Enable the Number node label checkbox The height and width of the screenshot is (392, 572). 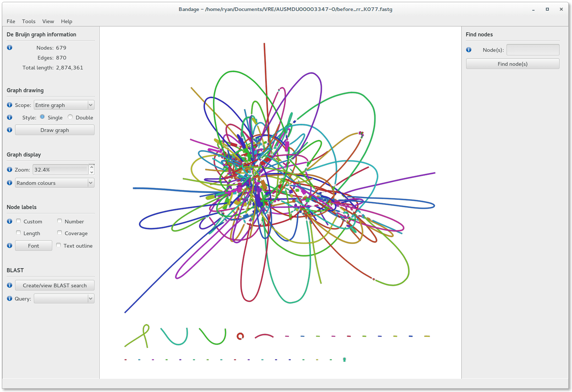coord(60,221)
